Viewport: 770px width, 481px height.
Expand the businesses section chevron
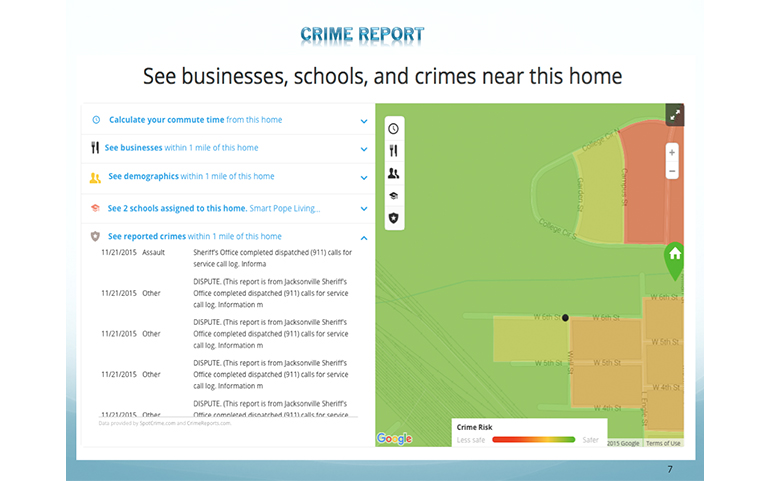pos(364,149)
